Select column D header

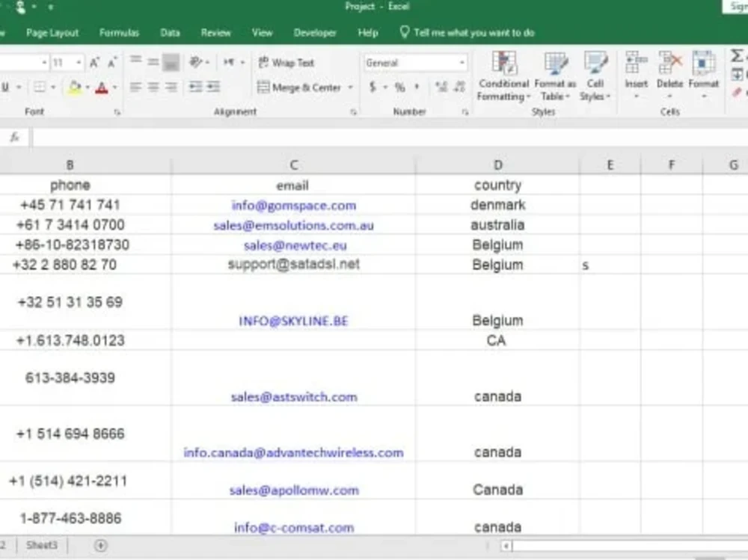click(x=497, y=165)
